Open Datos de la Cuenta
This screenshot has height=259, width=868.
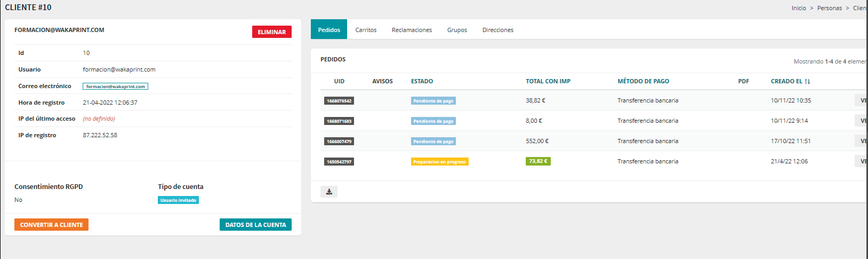coord(255,225)
